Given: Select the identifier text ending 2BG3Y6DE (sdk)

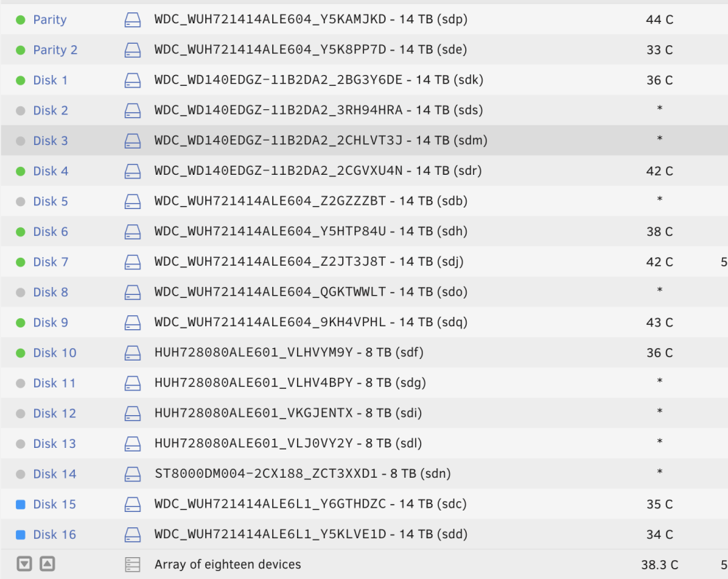Looking at the screenshot, I should coord(319,80).
